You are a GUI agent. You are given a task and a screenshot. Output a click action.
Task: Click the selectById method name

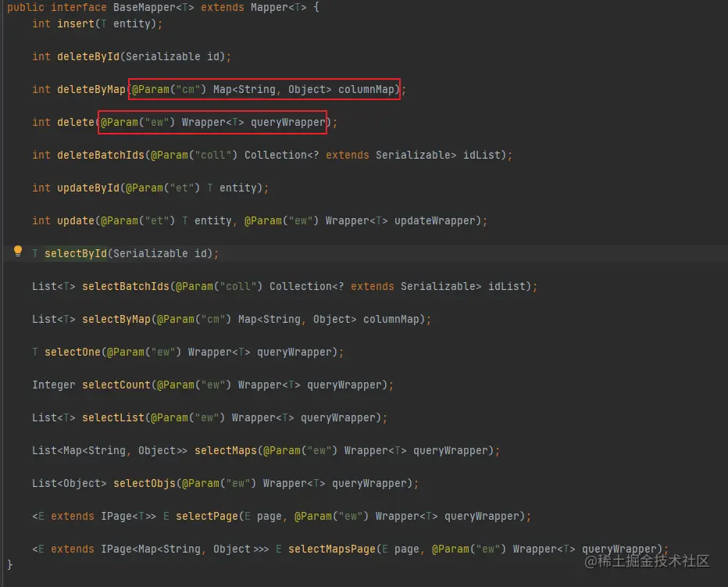[76, 253]
